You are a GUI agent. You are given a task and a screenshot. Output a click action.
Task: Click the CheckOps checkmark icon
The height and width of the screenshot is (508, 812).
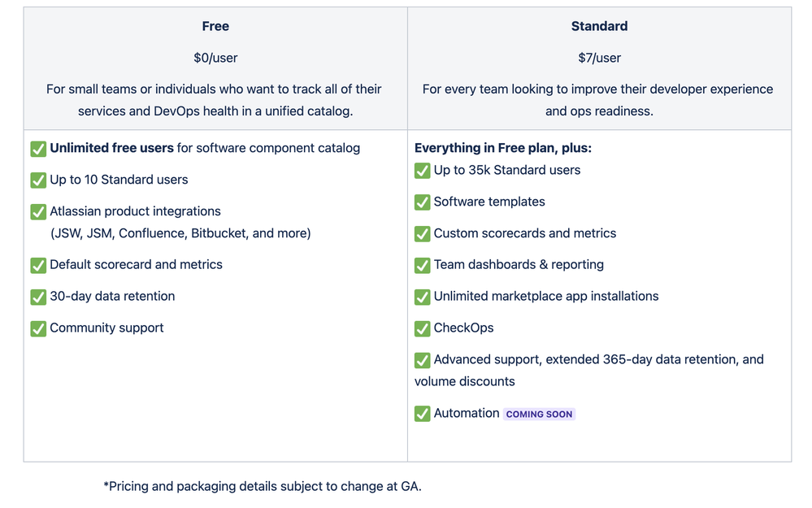click(422, 329)
